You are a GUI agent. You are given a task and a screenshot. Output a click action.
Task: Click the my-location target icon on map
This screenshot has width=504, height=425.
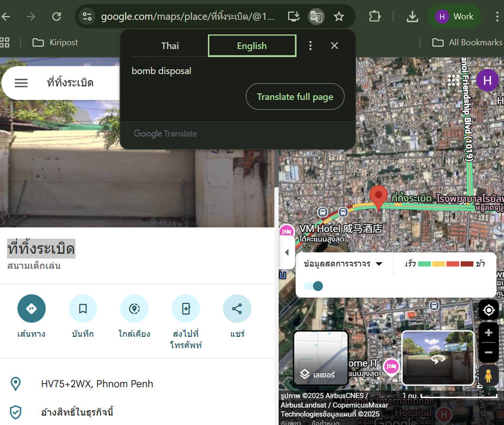point(488,310)
